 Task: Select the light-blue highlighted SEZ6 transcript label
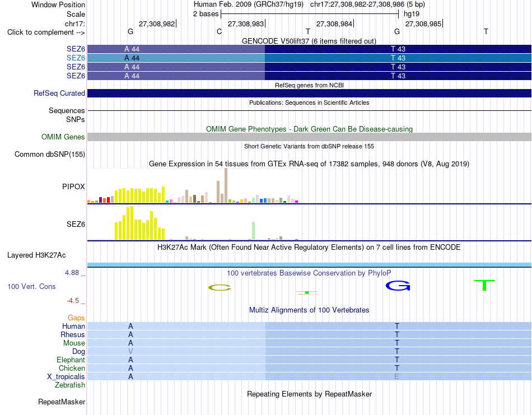[76, 58]
